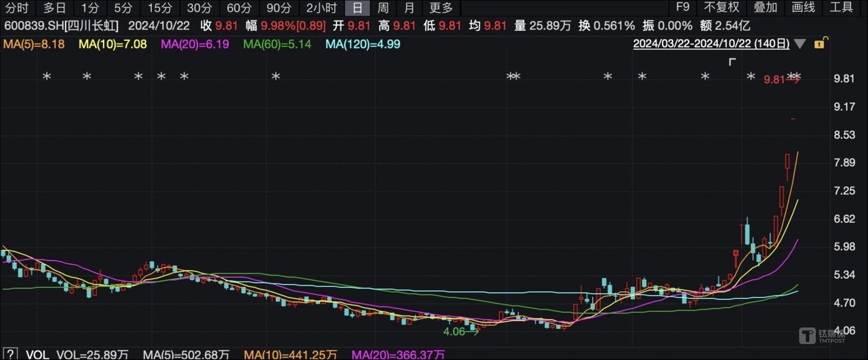Click the double asterisk marker mid-chart

[x=513, y=77]
